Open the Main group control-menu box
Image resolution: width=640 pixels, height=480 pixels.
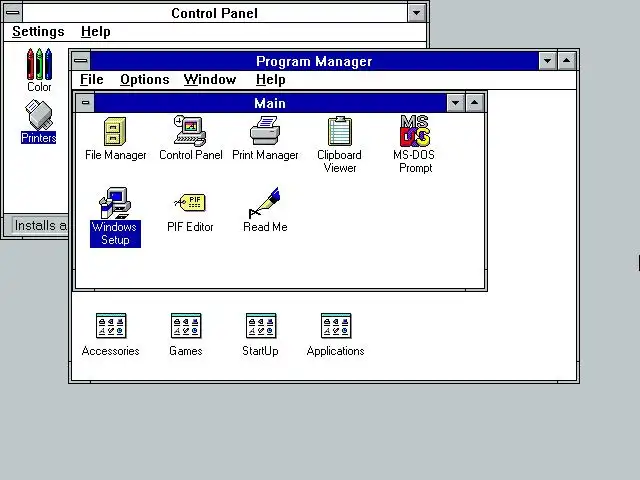85,102
